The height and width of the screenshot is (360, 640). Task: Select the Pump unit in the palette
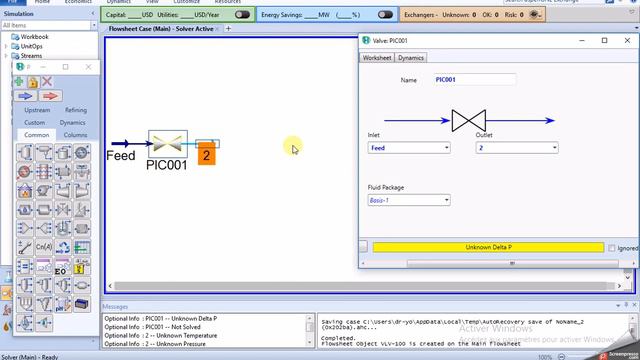(x=44, y=191)
